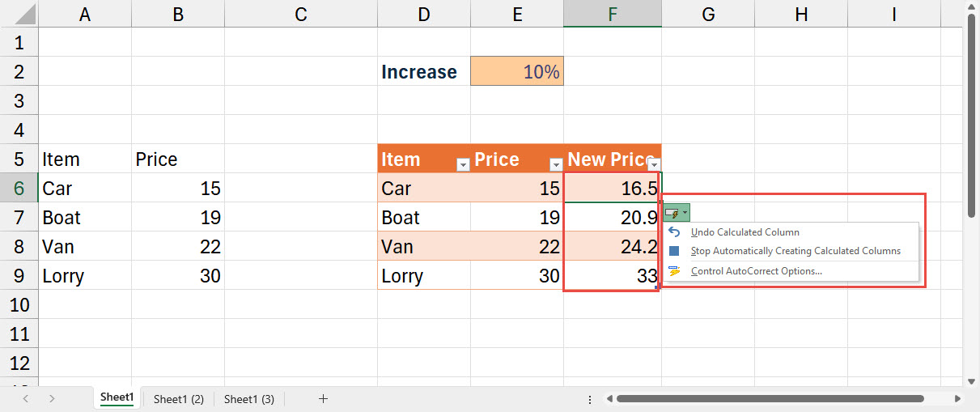Click the Stop Calculated Columns square icon
This screenshot has width=980, height=412.
(674, 252)
